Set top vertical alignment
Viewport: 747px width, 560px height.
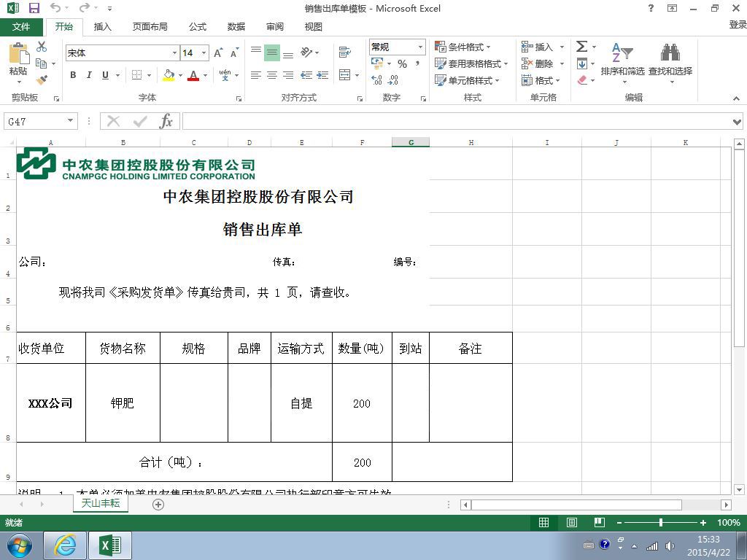(x=256, y=52)
